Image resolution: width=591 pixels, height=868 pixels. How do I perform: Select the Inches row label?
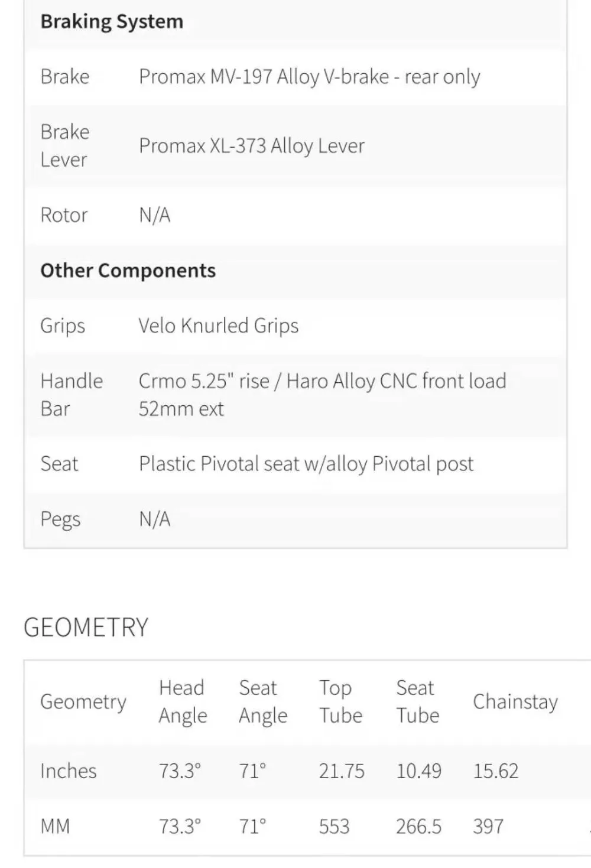click(x=69, y=771)
